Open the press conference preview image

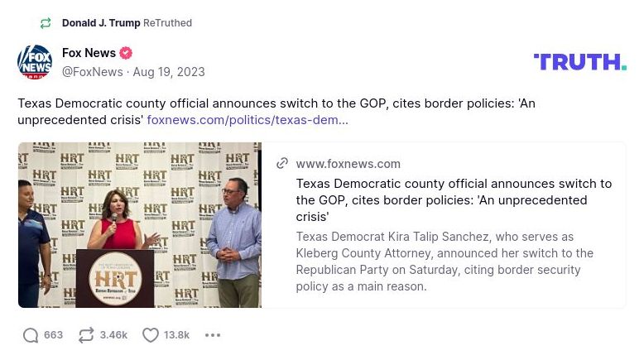pos(140,225)
